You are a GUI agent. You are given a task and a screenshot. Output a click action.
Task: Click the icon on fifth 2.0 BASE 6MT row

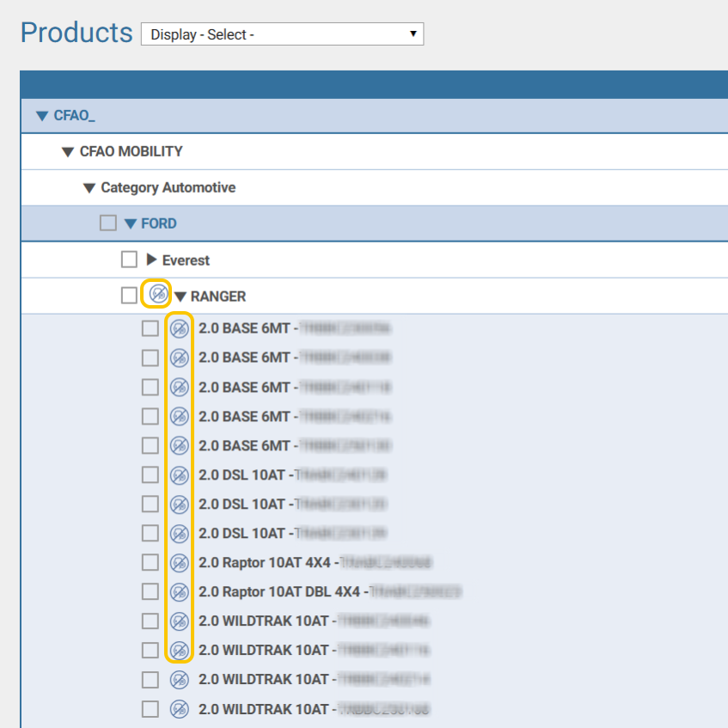[x=180, y=446]
